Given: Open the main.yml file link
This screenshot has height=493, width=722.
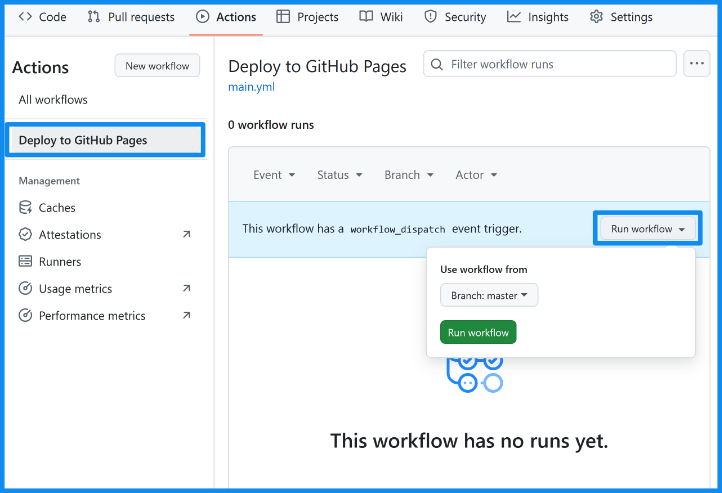Looking at the screenshot, I should point(251,87).
